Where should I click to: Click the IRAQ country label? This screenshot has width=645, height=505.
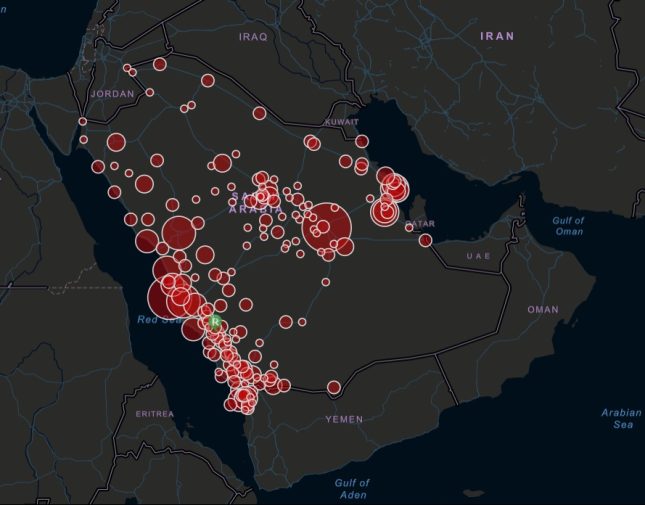[x=254, y=36]
